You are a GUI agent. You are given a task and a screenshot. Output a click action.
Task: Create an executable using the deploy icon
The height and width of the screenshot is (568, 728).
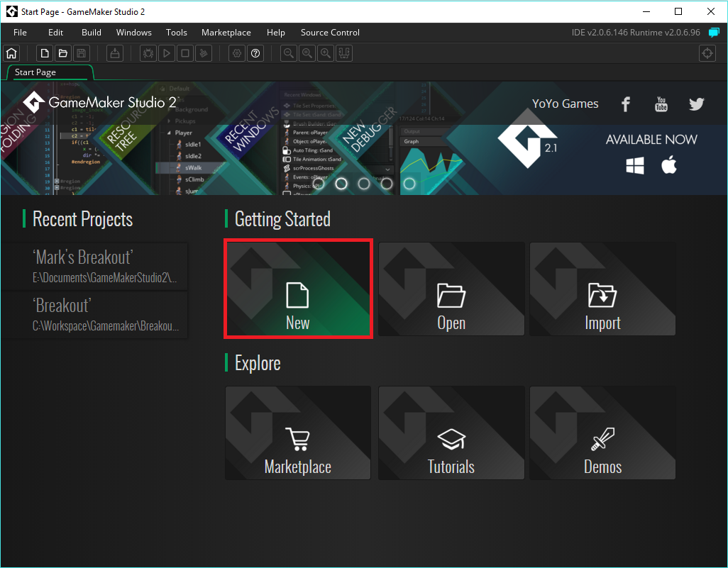pyautogui.click(x=114, y=52)
